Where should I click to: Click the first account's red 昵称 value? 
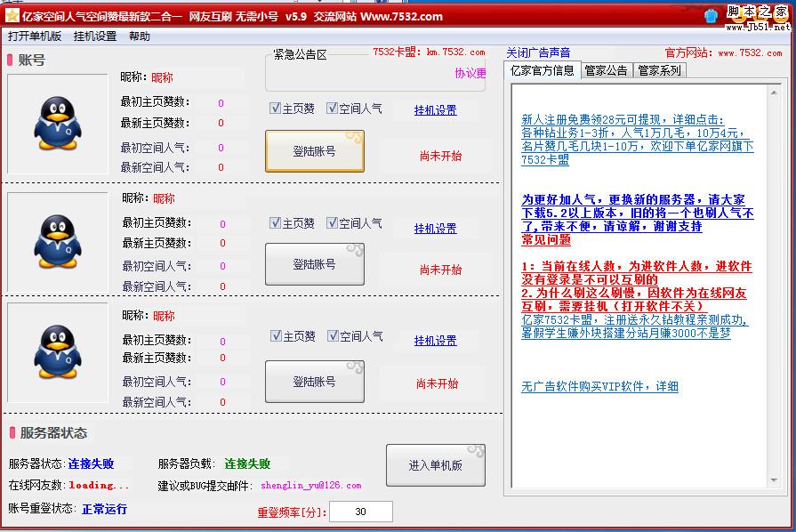162,77
